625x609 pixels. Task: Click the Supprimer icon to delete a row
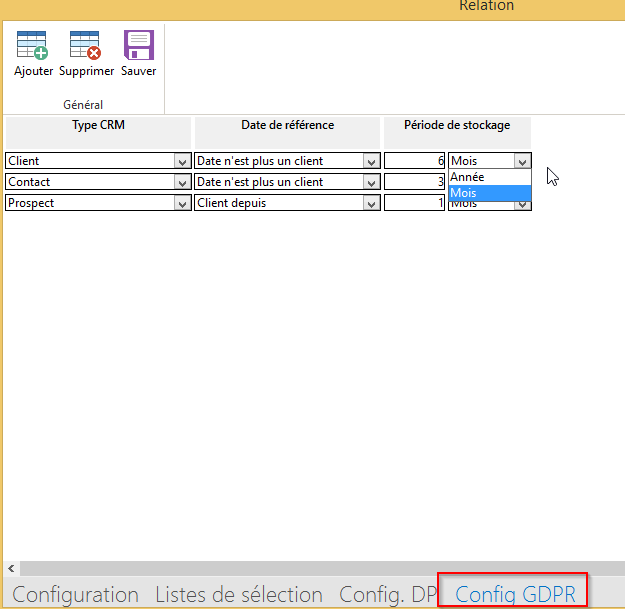pyautogui.click(x=86, y=46)
